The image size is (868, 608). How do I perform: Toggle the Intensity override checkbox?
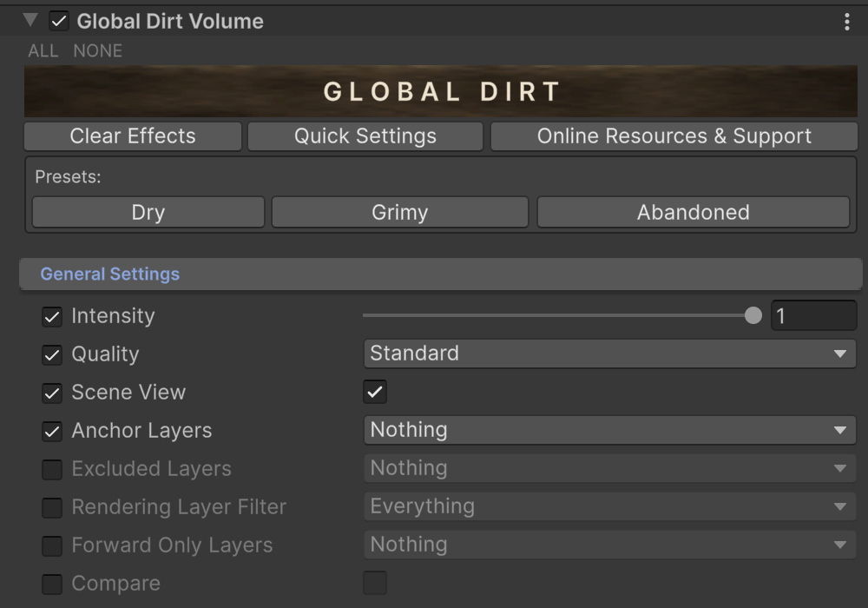(x=52, y=317)
